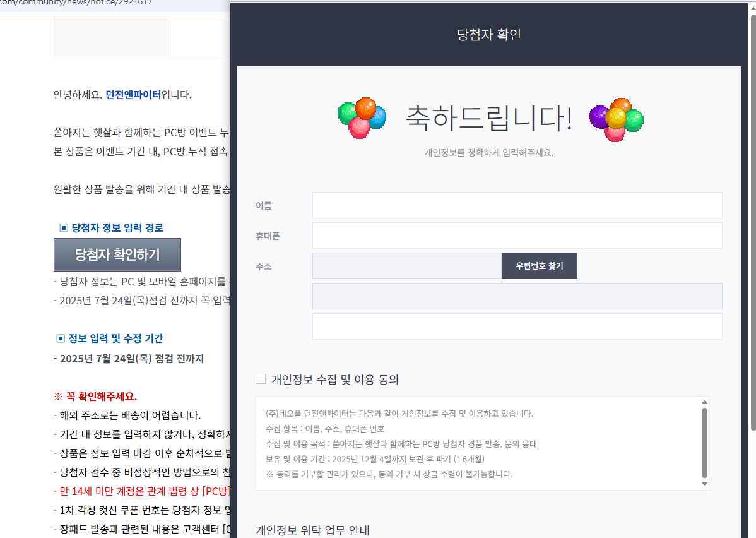Image resolution: width=756 pixels, height=538 pixels.
Task: Check the 개인정보 수집 및 이용 동의 checkbox
Action: (261, 379)
